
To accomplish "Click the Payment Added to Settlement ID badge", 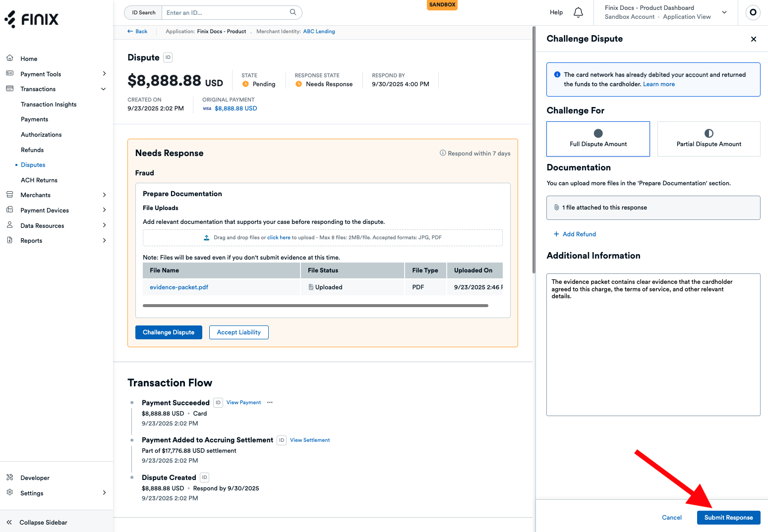I will [282, 440].
